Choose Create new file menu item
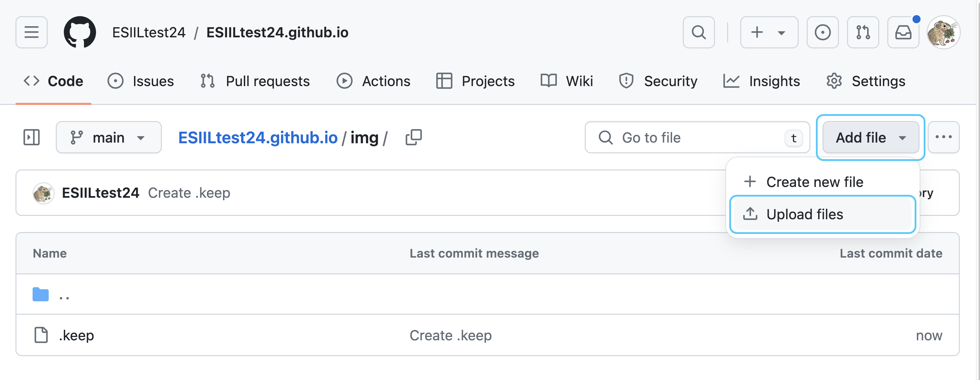Screen dimensions: 980x380 tap(823, 182)
